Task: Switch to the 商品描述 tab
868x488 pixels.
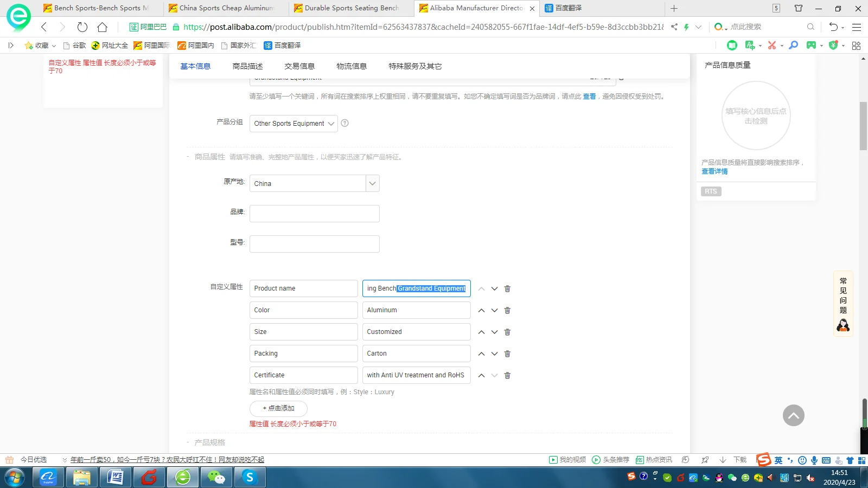Action: [x=247, y=66]
